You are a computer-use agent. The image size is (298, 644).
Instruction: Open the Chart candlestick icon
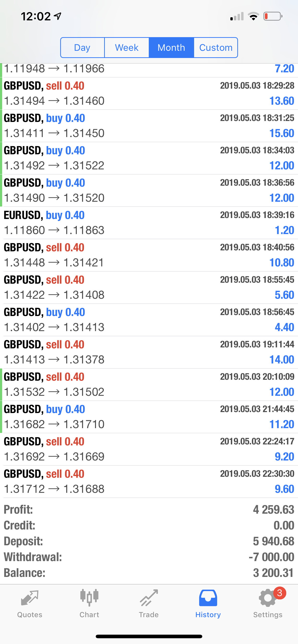(x=89, y=598)
